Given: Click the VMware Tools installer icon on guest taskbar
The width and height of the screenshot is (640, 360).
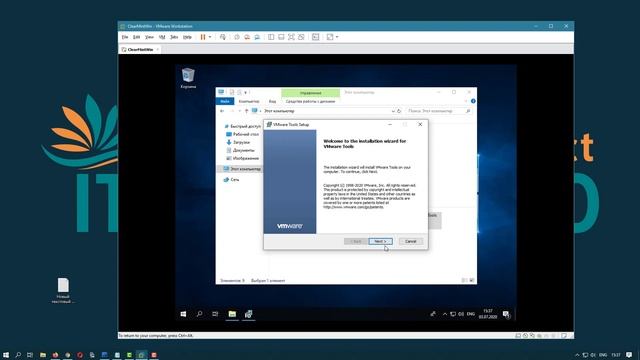Looking at the screenshot, I should pos(248,314).
